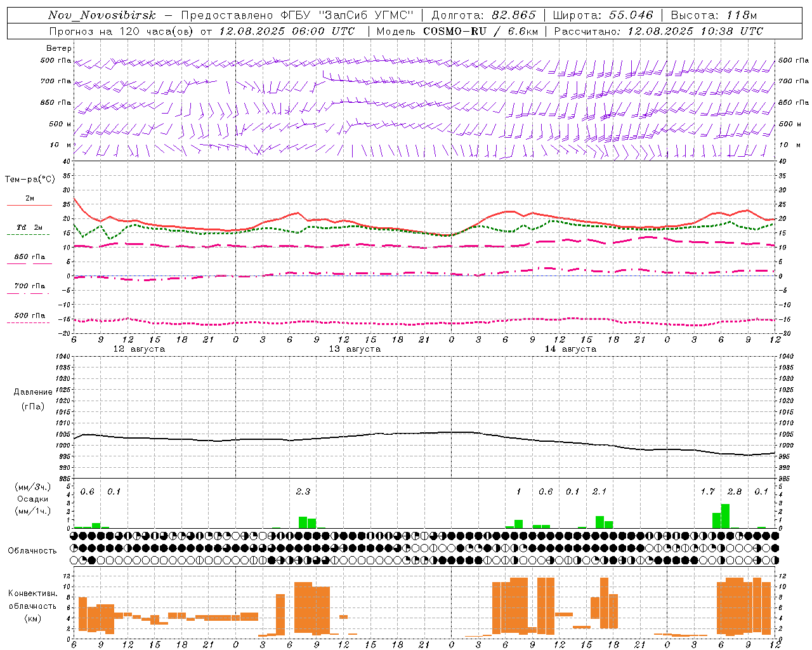
Task: Click the Давление pressure panel label
Action: (x=33, y=392)
